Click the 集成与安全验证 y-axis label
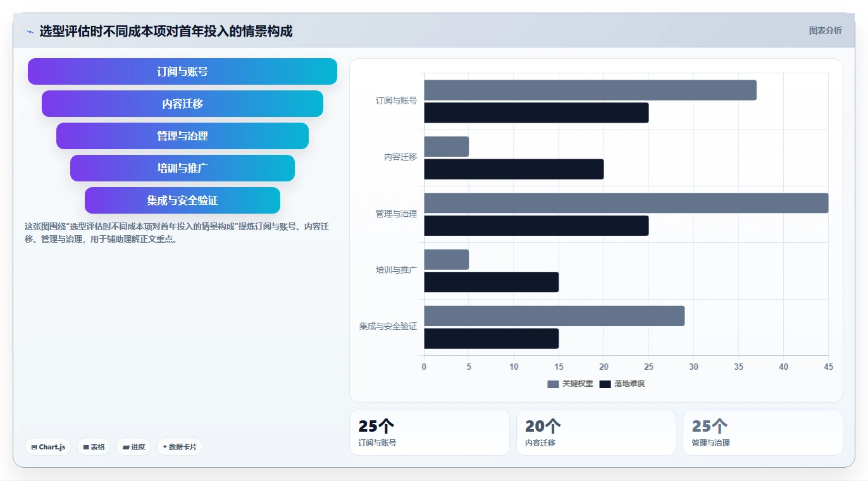868x481 pixels. pos(388,327)
